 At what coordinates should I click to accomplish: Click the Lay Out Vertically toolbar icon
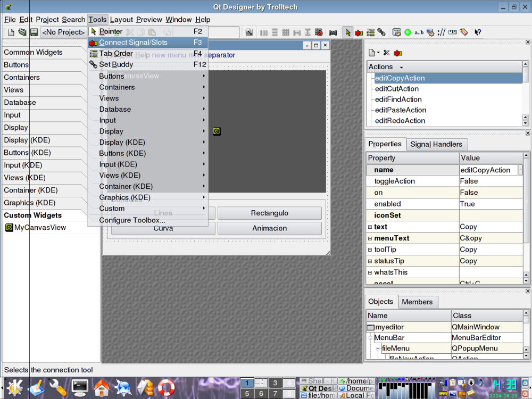275,32
